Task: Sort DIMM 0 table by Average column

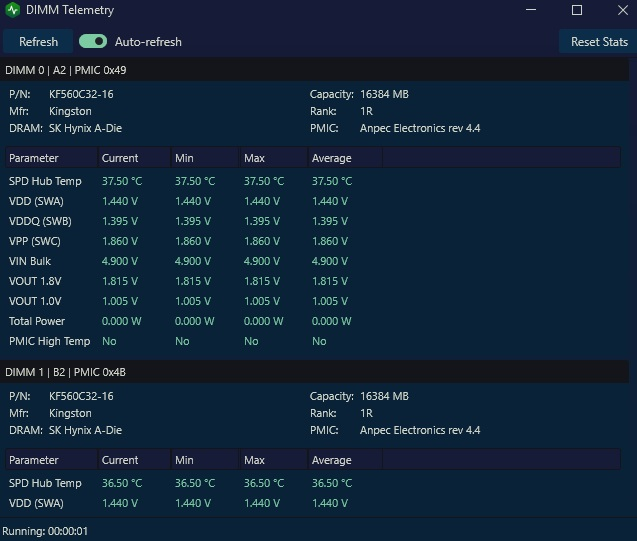Action: 345,158
